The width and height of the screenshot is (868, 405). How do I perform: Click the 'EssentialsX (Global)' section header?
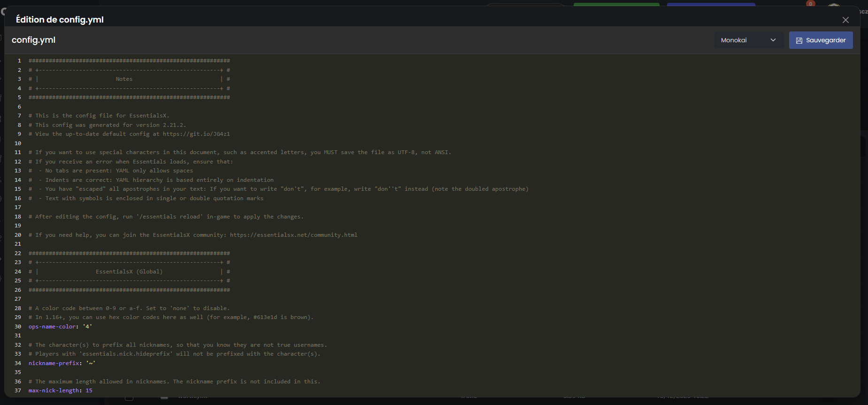click(x=129, y=272)
